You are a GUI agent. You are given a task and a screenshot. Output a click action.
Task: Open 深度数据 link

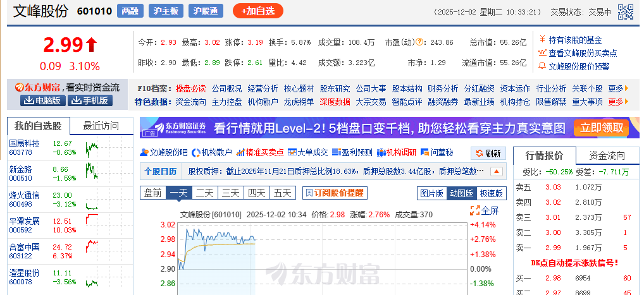(335, 102)
